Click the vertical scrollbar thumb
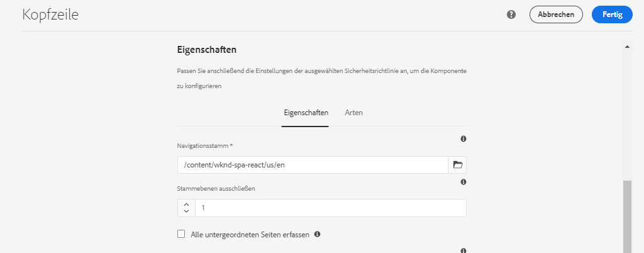Screen dimensions: 644x253 click(x=627, y=217)
